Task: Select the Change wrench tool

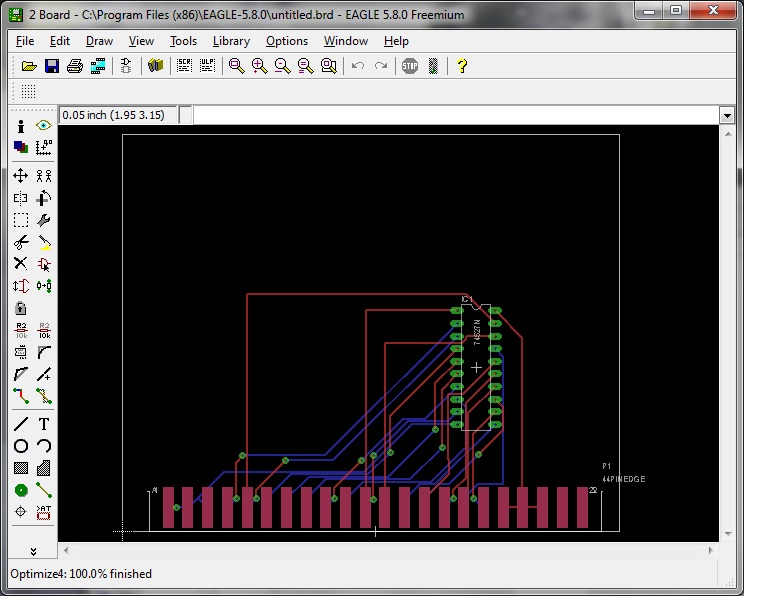Action: point(44,220)
